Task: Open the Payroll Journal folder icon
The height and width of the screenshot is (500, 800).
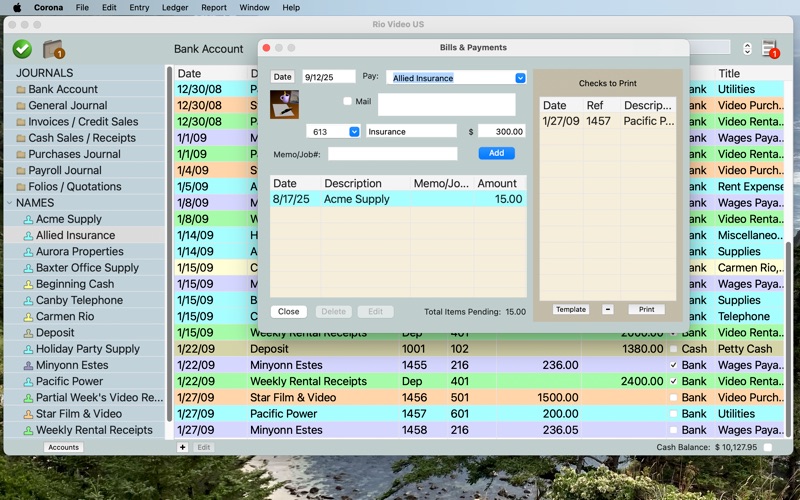Action: (21, 170)
